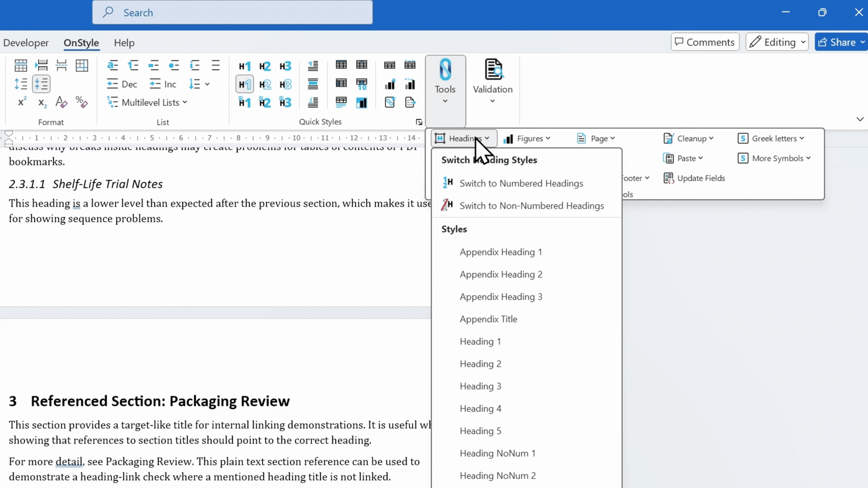Open the Quick Styles dialog launcher
Image resolution: width=868 pixels, height=488 pixels.
419,122
